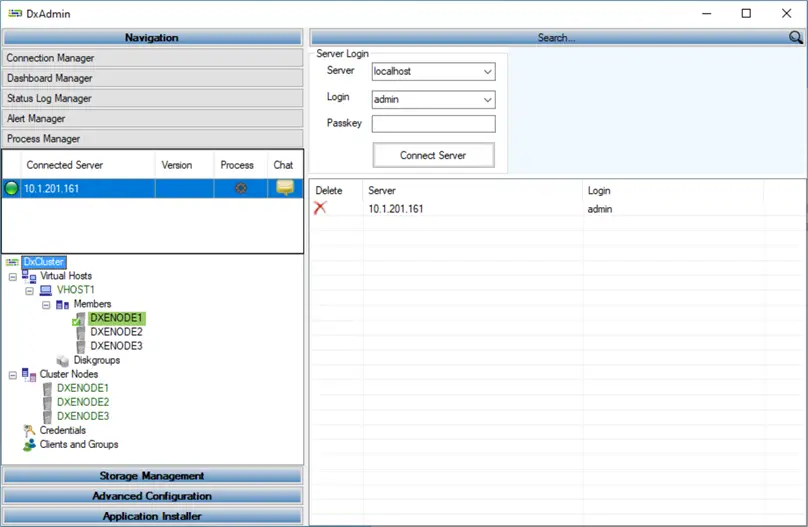
Task: Open the Server dropdown showing localhost
Action: (x=487, y=72)
